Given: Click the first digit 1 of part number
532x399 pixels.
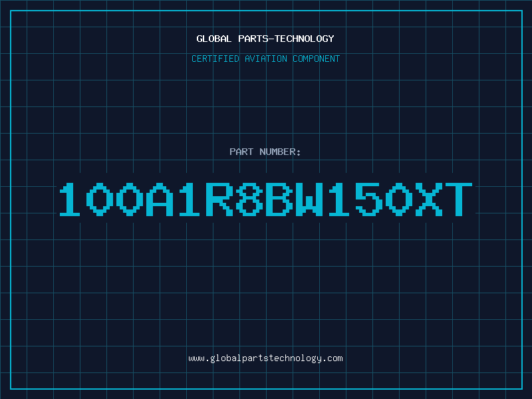Looking at the screenshot, I should click(70, 199).
